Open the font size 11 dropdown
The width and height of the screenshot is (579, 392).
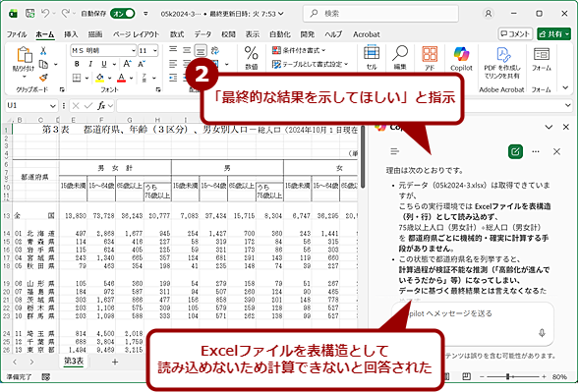click(x=155, y=50)
